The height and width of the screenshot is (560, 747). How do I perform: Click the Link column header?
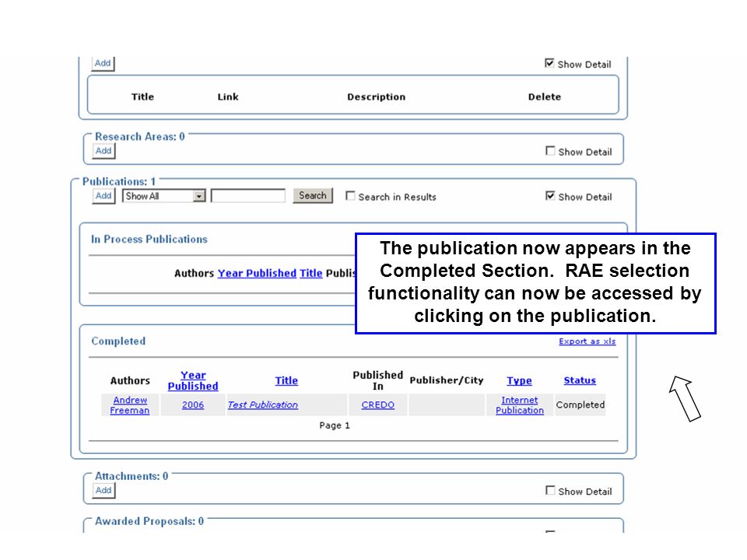[x=228, y=96]
